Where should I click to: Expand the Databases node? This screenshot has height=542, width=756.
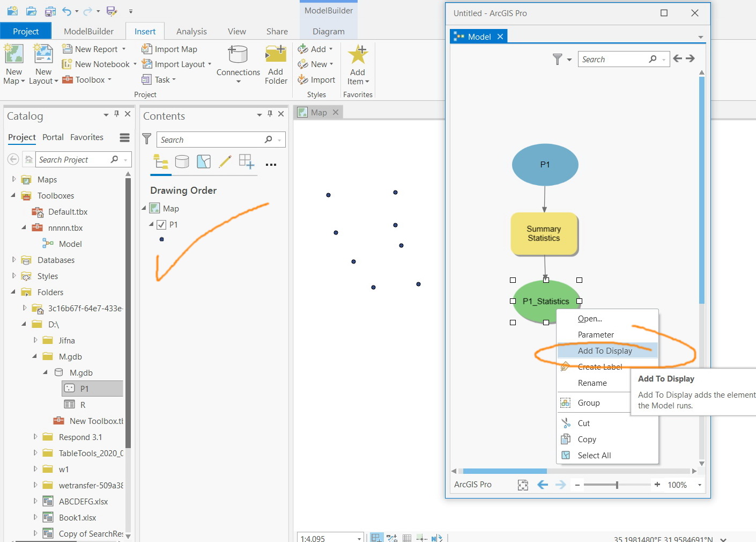(14, 260)
